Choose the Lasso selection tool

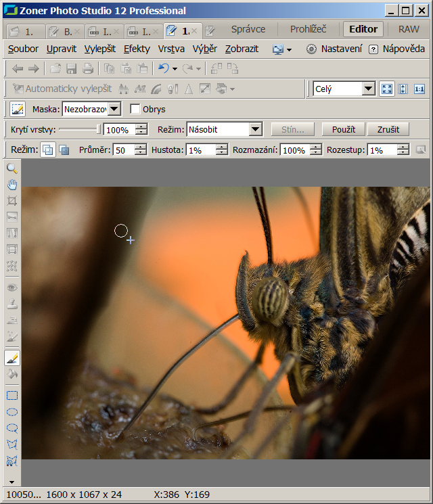[12, 428]
